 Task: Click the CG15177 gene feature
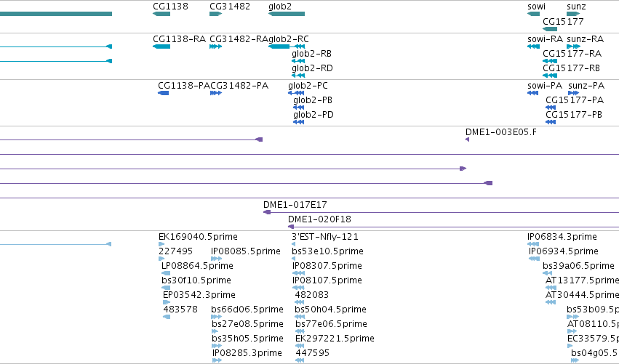pyautogui.click(x=550, y=29)
